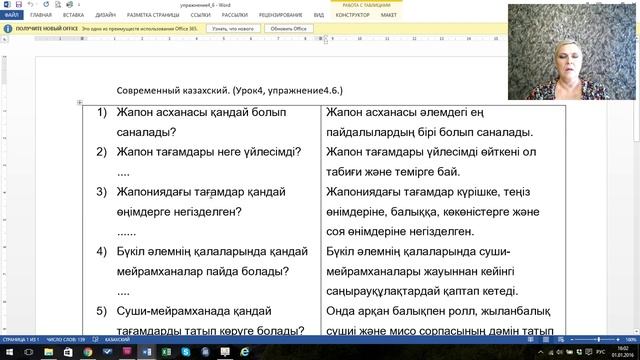Switch to the ВСТАВКА ribbon tab
640x360 pixels.
tap(73, 15)
